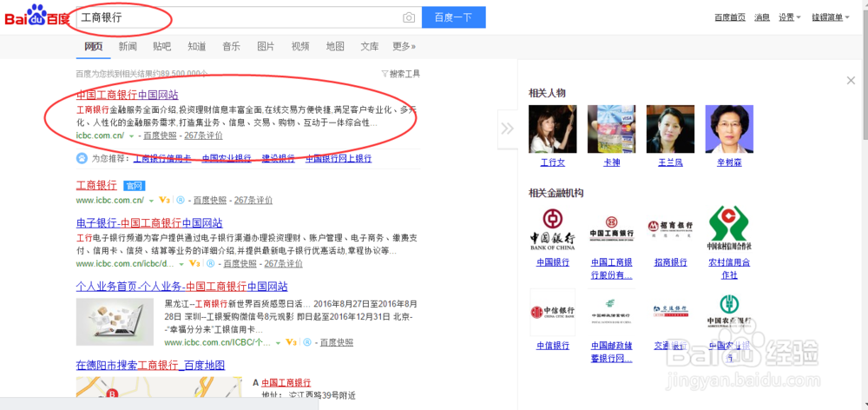Open 个人业务首页-个人业务 result link
The width and height of the screenshot is (868, 410).
181,287
